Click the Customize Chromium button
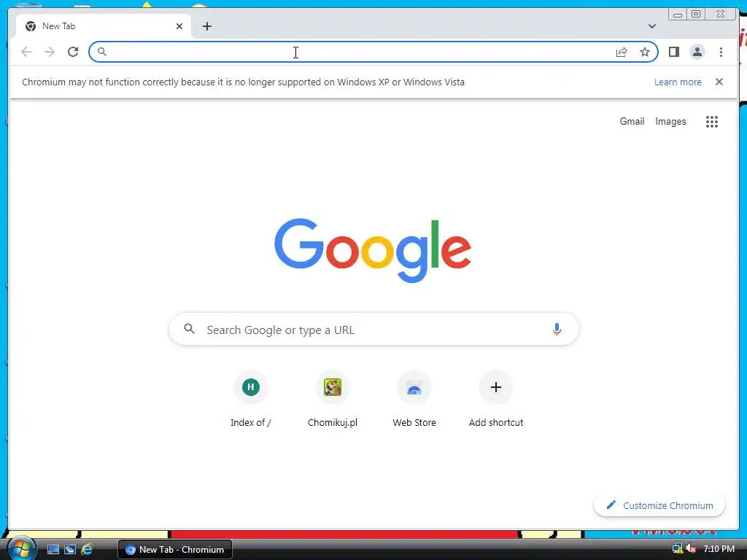 tap(659, 505)
